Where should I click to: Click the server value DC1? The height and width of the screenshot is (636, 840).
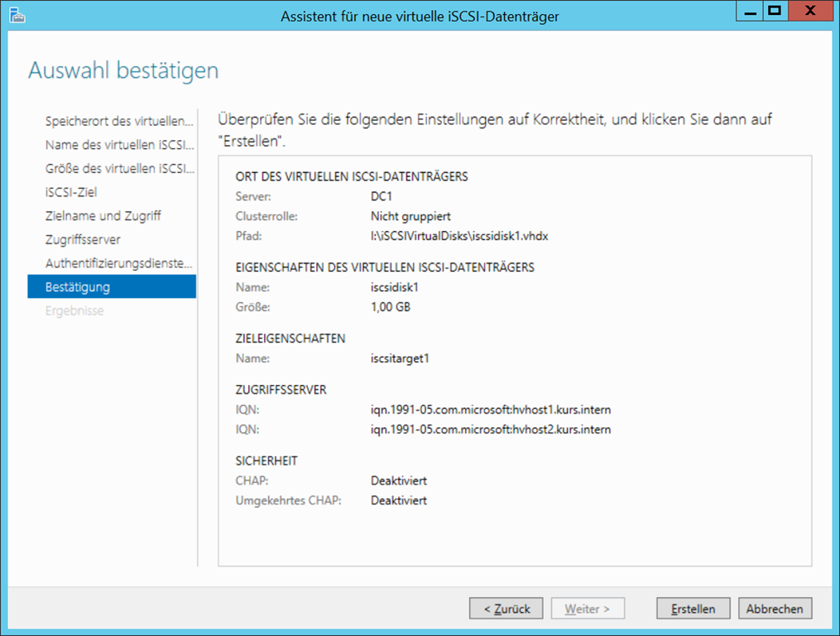pyautogui.click(x=382, y=196)
